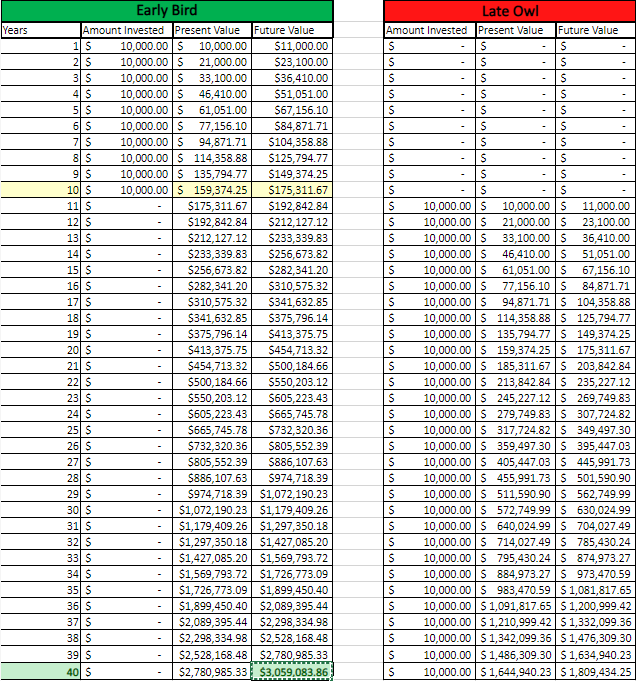Select cell showing 159,374.25 in year 10

[x=212, y=190]
